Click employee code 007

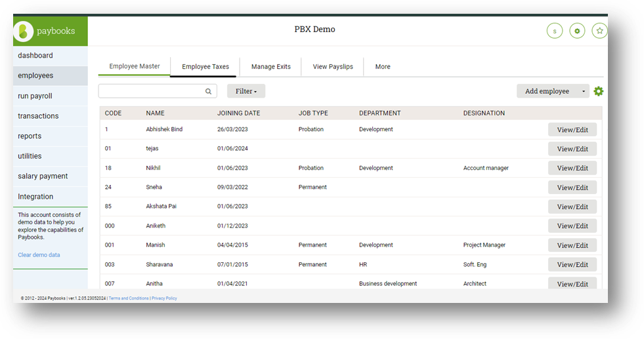point(110,284)
